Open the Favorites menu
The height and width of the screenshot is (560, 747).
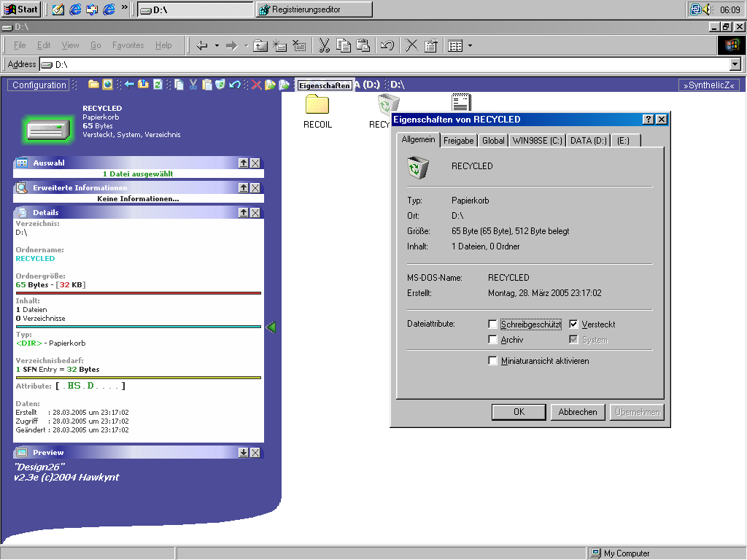tap(128, 45)
